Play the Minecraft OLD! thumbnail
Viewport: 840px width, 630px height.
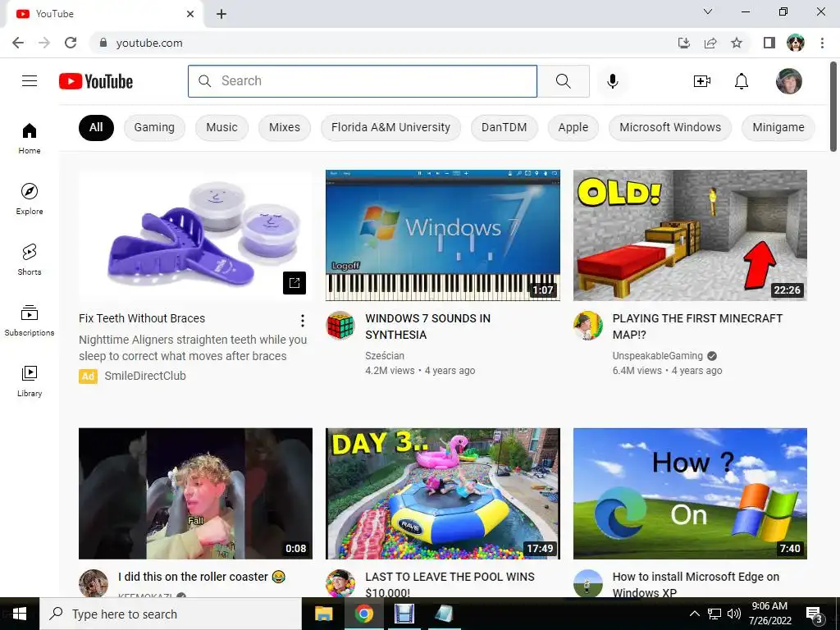pos(690,235)
